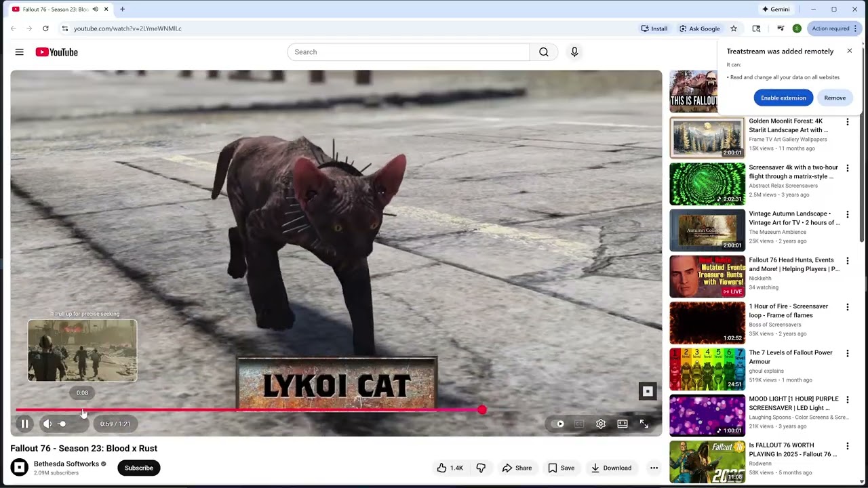The image size is (868, 488).
Task: Install the YouTube app from the address bar
Action: [x=654, y=28]
